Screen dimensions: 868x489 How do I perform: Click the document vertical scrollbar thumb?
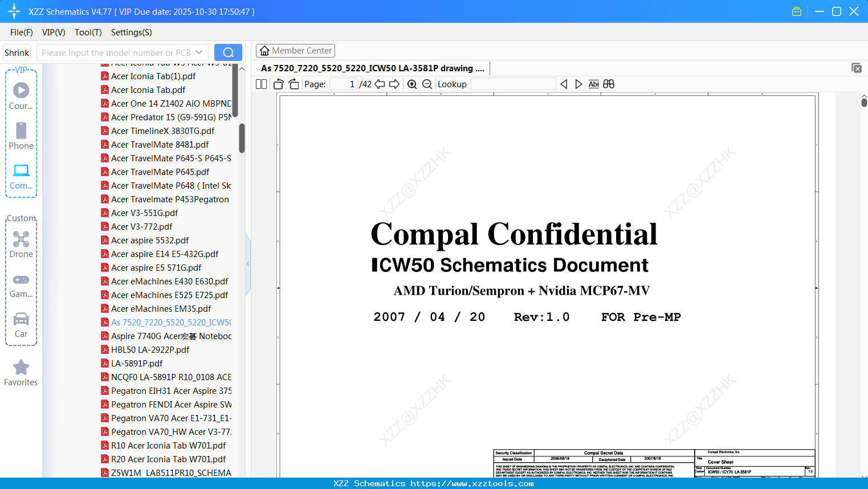[864, 103]
